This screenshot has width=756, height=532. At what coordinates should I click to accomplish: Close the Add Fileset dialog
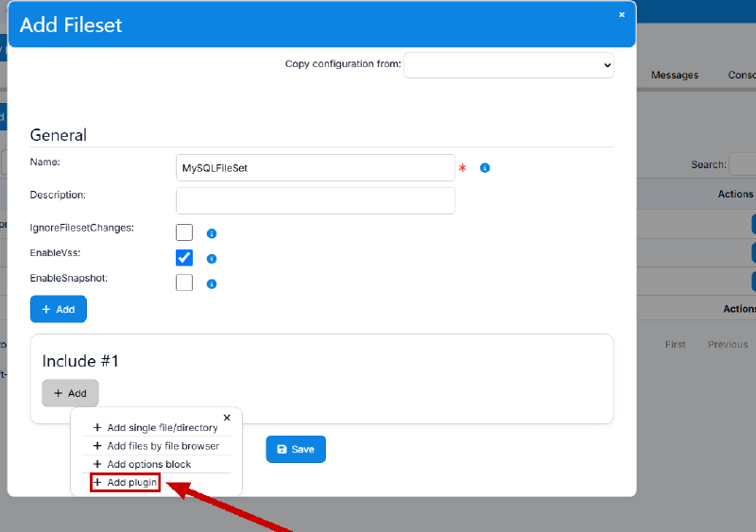click(x=622, y=15)
